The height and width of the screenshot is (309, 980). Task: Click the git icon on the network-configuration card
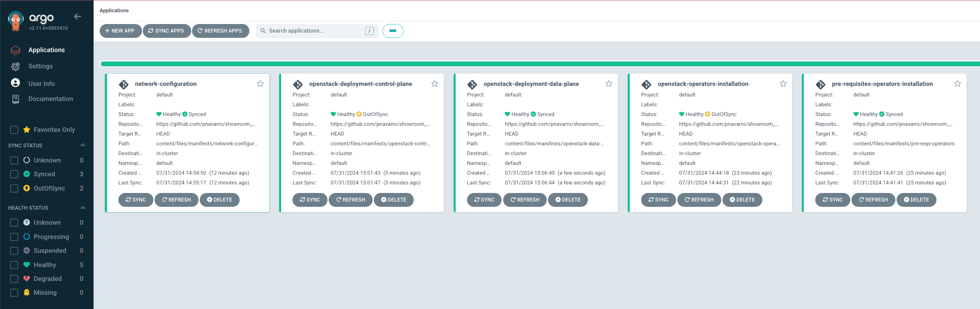124,84
